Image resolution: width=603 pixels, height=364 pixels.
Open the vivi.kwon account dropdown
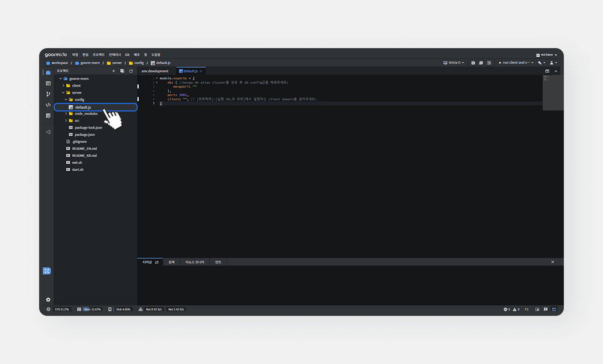coord(547,55)
